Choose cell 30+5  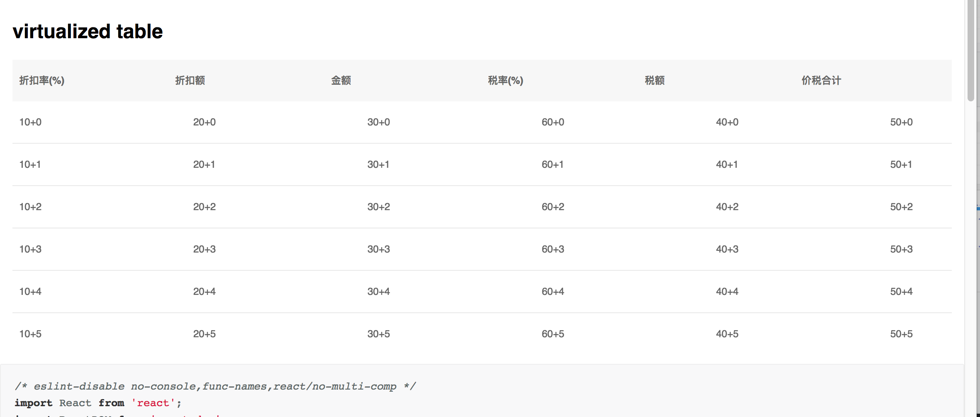point(379,334)
